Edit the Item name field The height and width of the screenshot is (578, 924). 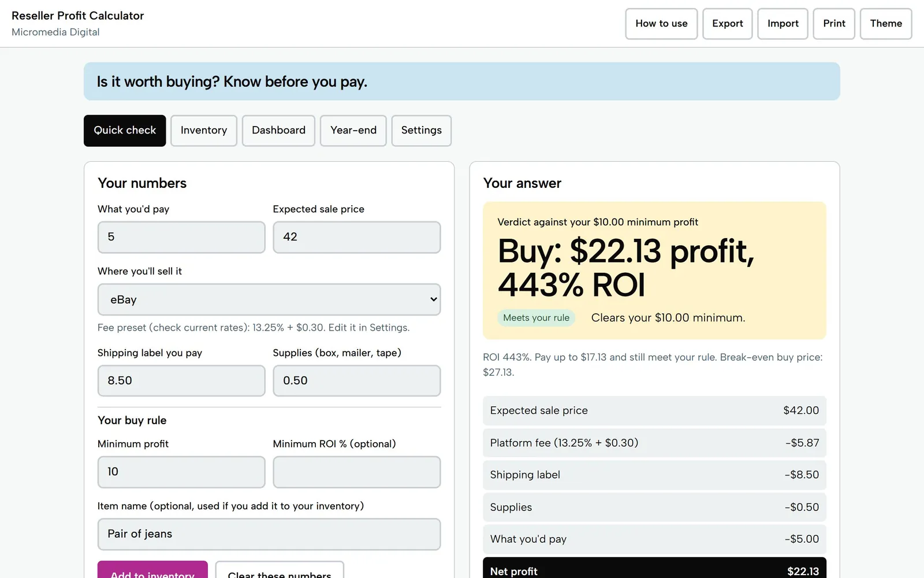pyautogui.click(x=269, y=534)
